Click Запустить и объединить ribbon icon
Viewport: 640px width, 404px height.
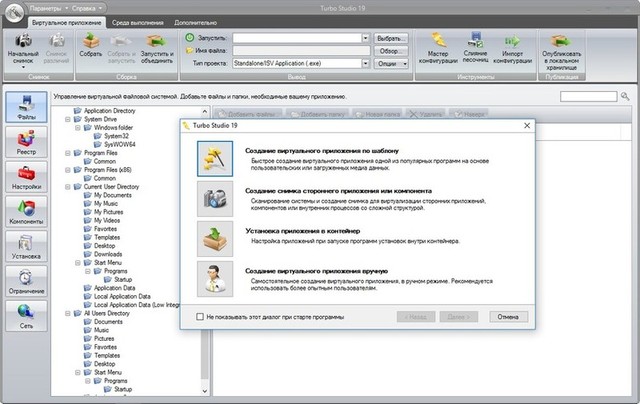click(x=155, y=47)
